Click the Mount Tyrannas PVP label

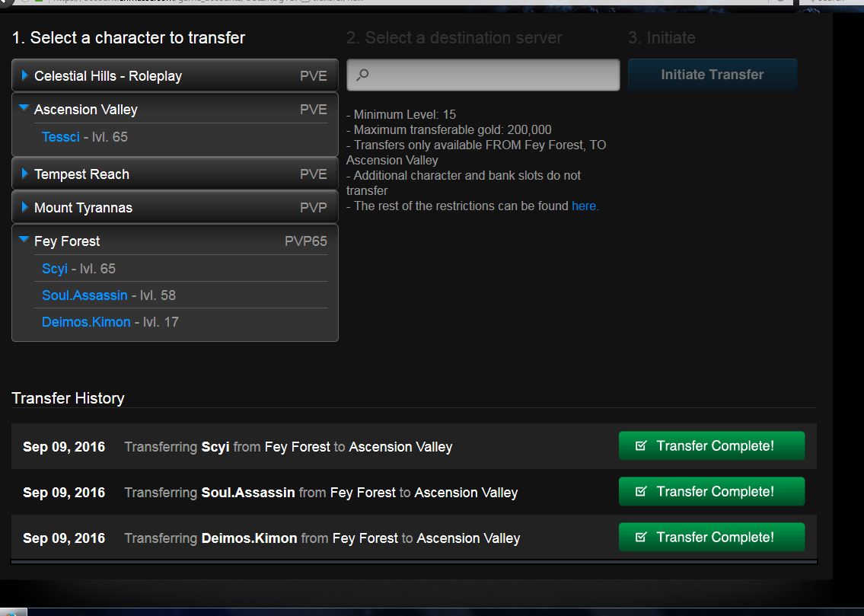pyautogui.click(x=313, y=208)
